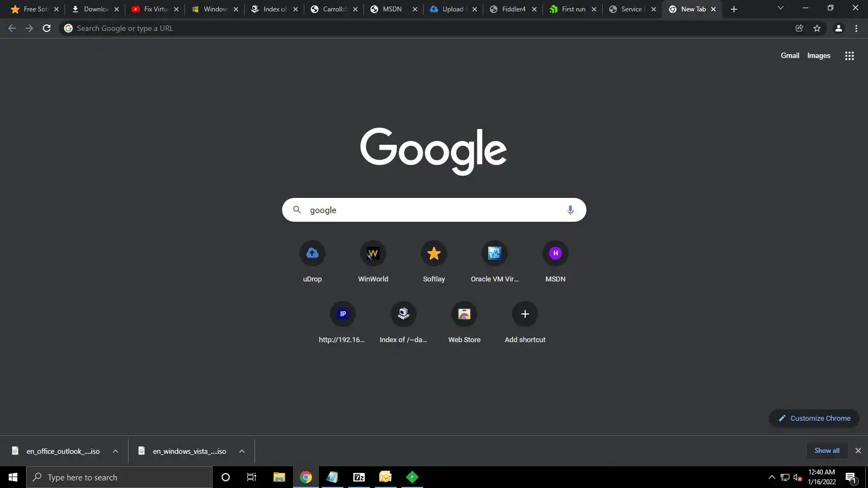Viewport: 868px width, 488px height.
Task: Open the Oracle VM VirtualBox shortcut
Action: click(495, 262)
